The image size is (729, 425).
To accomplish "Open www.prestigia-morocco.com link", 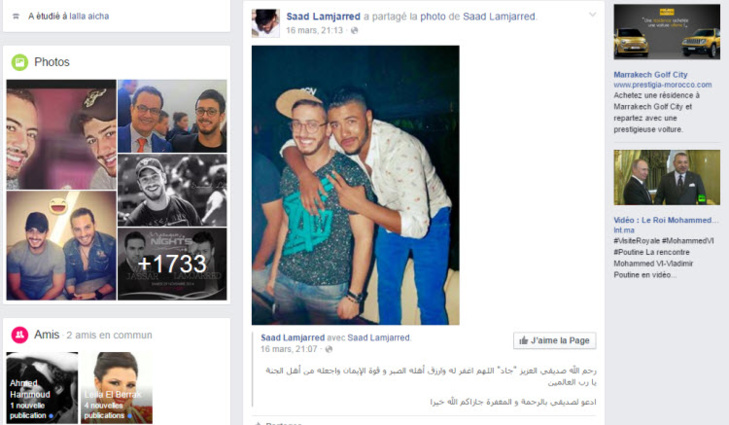I will pos(663,85).
